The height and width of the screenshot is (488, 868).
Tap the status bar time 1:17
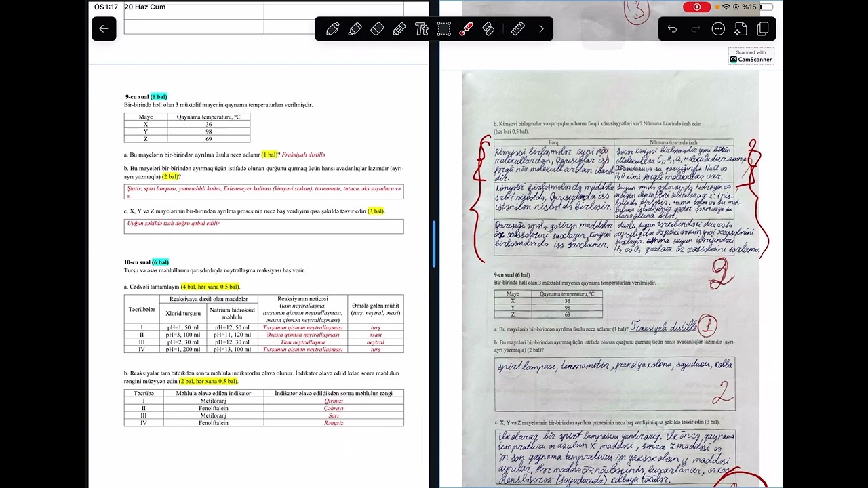click(106, 7)
